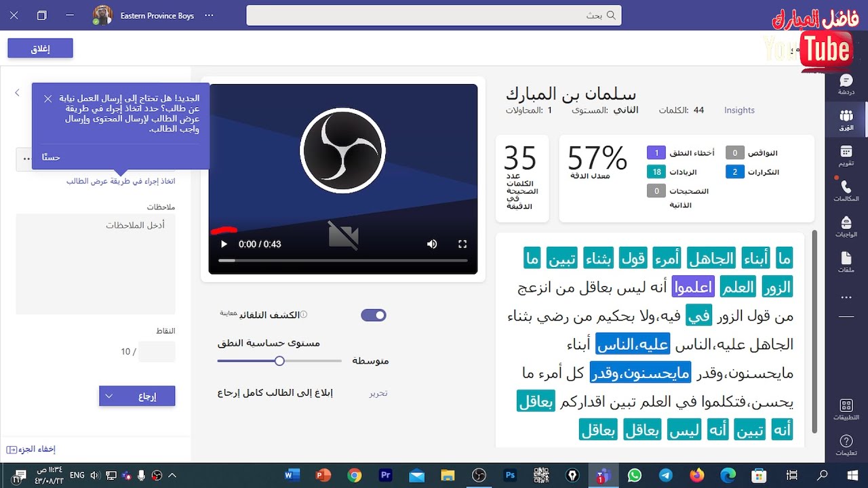Click the edit (تحرير) link

[378, 393]
